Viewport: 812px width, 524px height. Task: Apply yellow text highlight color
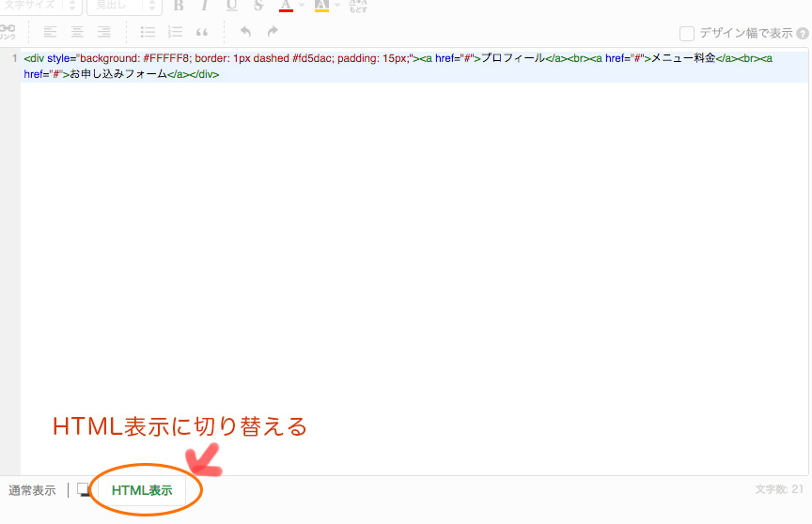click(x=321, y=6)
